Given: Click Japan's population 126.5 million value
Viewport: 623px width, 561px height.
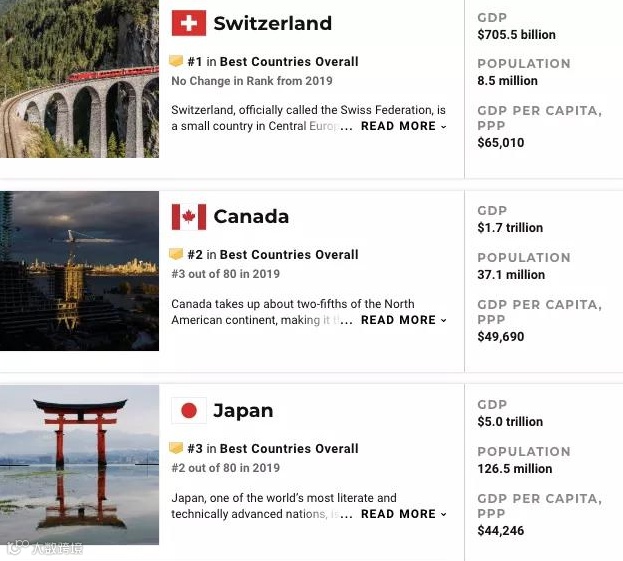Looking at the screenshot, I should [x=514, y=469].
